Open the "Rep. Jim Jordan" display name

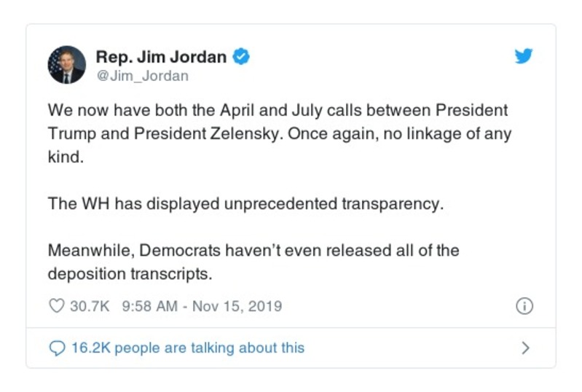162,57
